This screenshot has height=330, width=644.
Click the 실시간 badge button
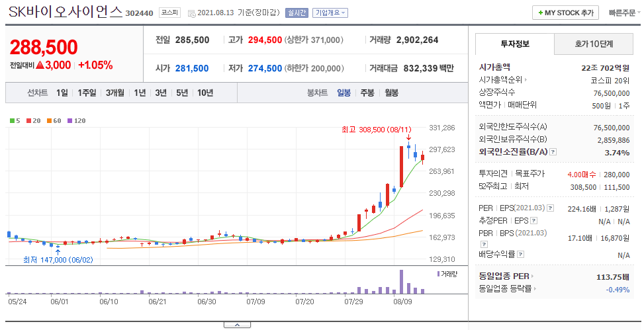(x=297, y=13)
